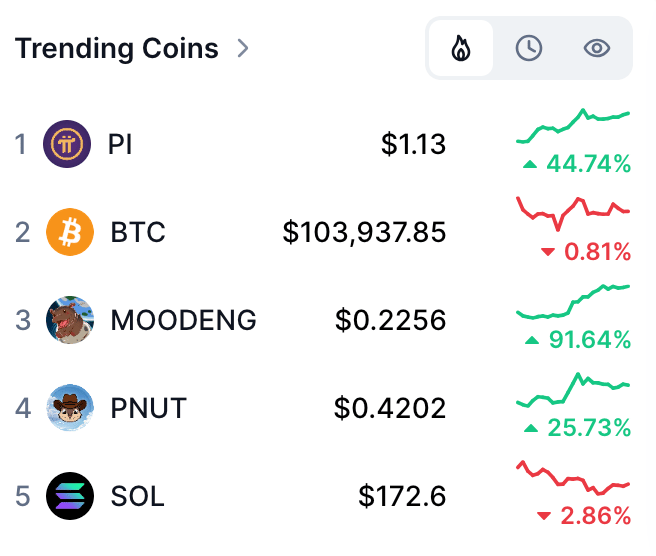656x556 pixels.
Task: Expand Trending Coins via chevron arrow
Action: coord(243,48)
